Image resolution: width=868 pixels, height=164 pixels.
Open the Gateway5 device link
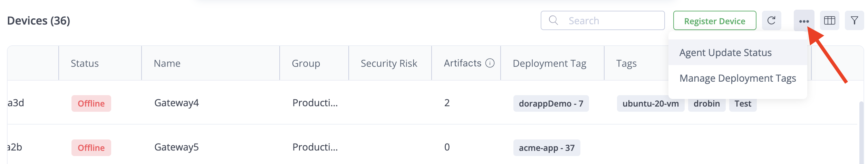point(176,147)
